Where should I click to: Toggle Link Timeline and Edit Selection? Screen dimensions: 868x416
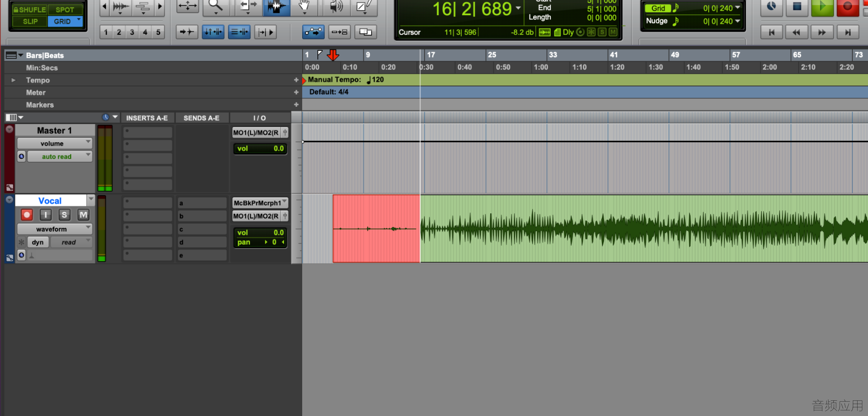(x=213, y=32)
